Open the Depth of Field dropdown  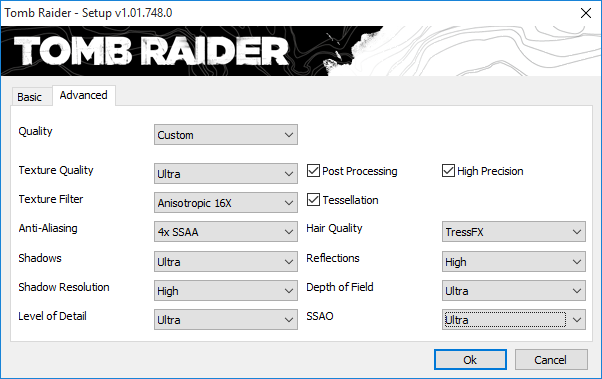coord(514,291)
